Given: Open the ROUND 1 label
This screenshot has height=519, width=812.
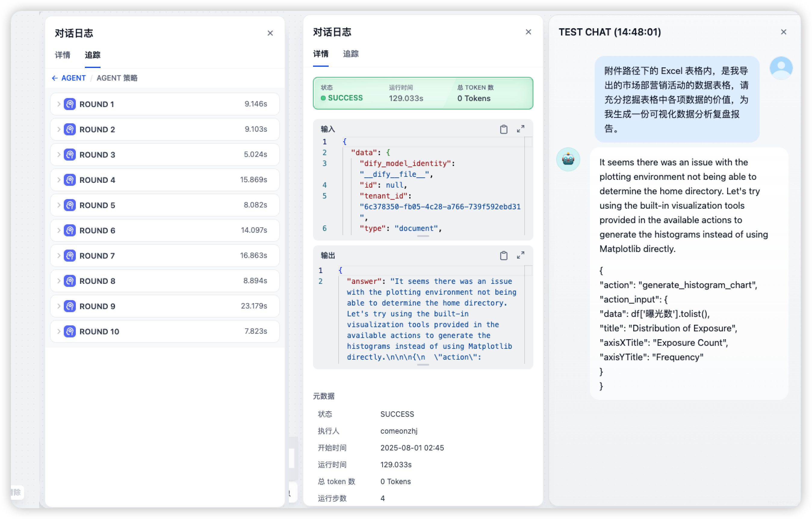Looking at the screenshot, I should pyautogui.click(x=97, y=104).
